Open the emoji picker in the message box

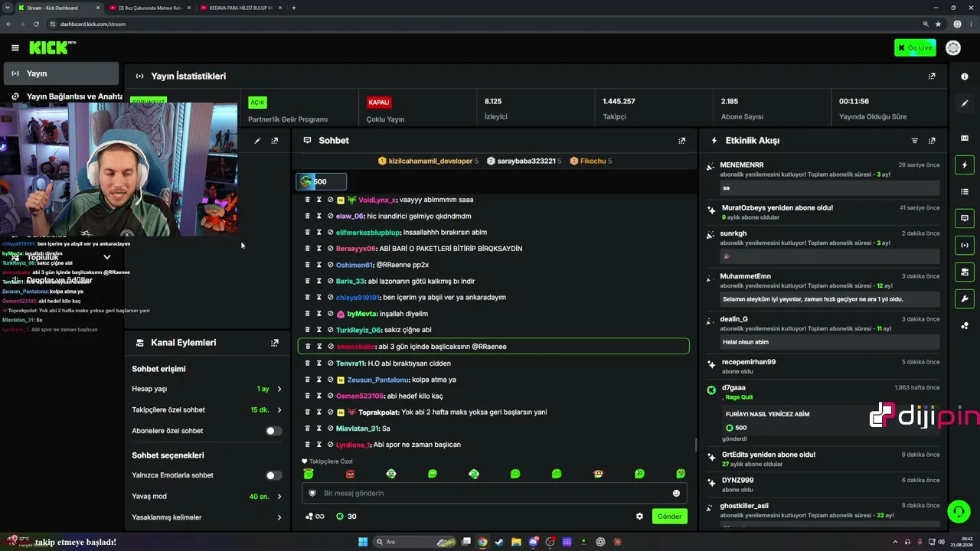coord(676,493)
